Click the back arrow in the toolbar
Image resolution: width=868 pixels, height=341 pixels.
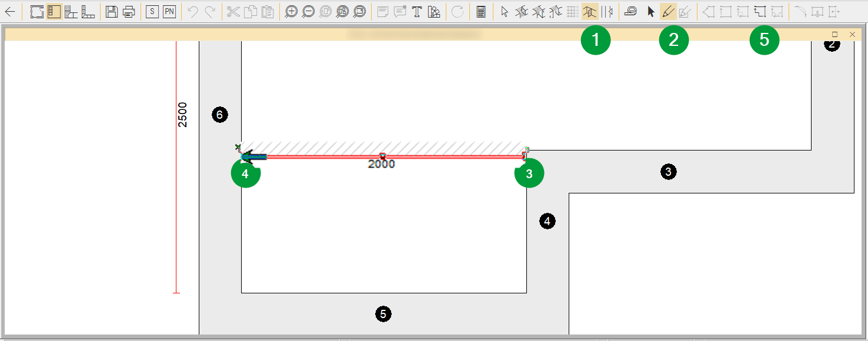click(x=10, y=11)
